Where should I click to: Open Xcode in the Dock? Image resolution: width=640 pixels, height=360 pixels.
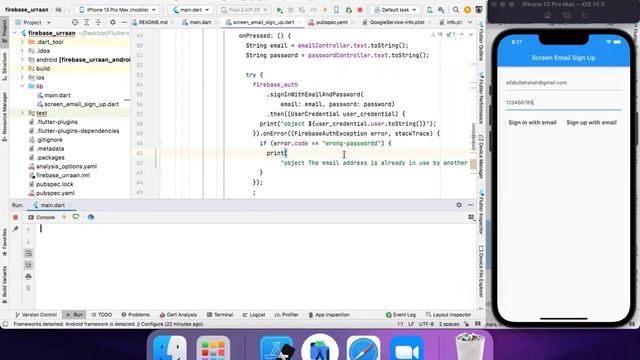click(x=276, y=349)
